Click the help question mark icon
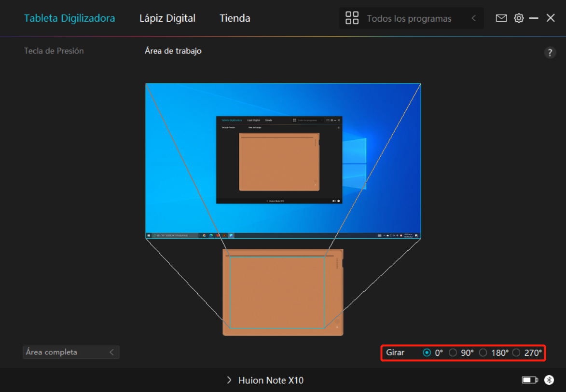The height and width of the screenshot is (392, 566). pos(550,53)
